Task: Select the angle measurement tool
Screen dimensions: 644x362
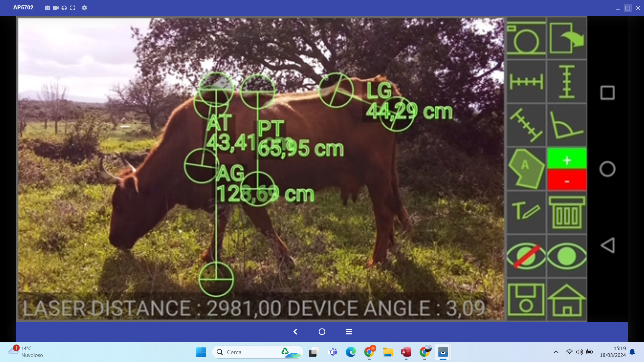Action: pos(567,125)
